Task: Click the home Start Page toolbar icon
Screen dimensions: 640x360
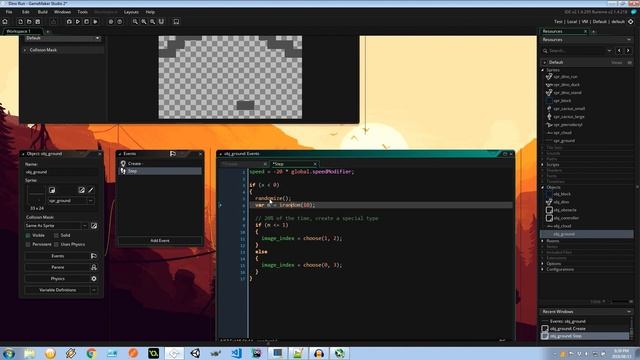Action: coord(5,22)
